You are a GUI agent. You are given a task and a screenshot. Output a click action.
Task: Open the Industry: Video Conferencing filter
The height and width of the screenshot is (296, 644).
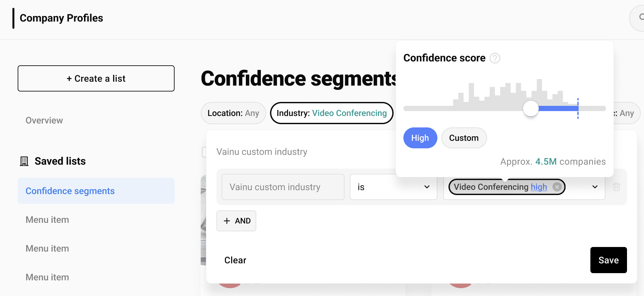(x=331, y=113)
